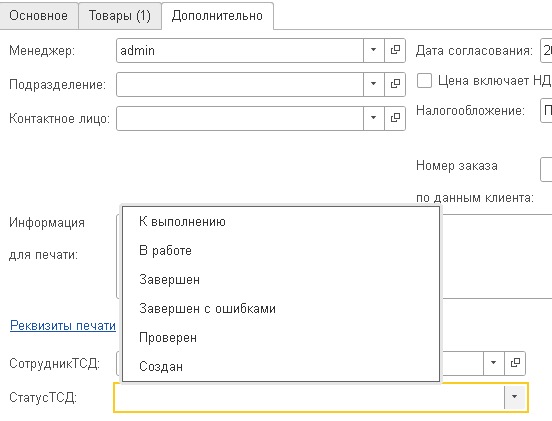Viewport: 552px width, 421px height.
Task: Select Завершен с ошибками status option
Action: pyautogui.click(x=281, y=308)
